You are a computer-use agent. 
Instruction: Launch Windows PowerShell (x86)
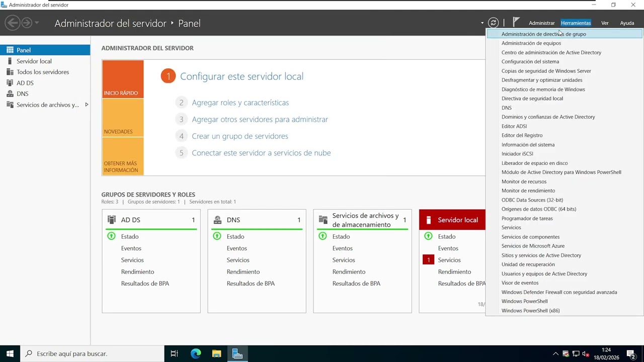click(565, 310)
